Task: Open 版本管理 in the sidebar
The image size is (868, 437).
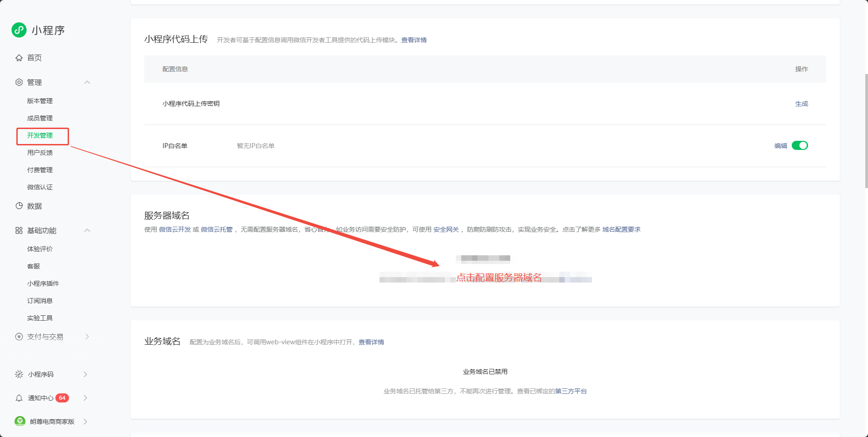Action: pos(40,101)
